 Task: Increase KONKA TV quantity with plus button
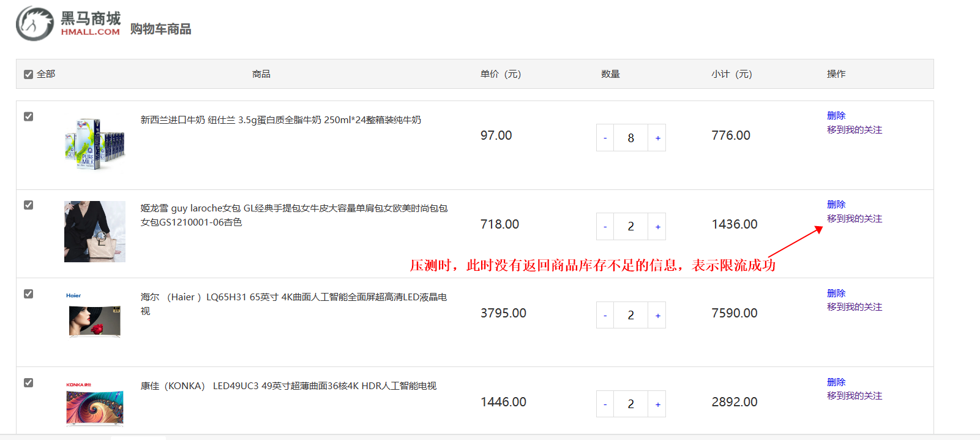[x=657, y=404]
